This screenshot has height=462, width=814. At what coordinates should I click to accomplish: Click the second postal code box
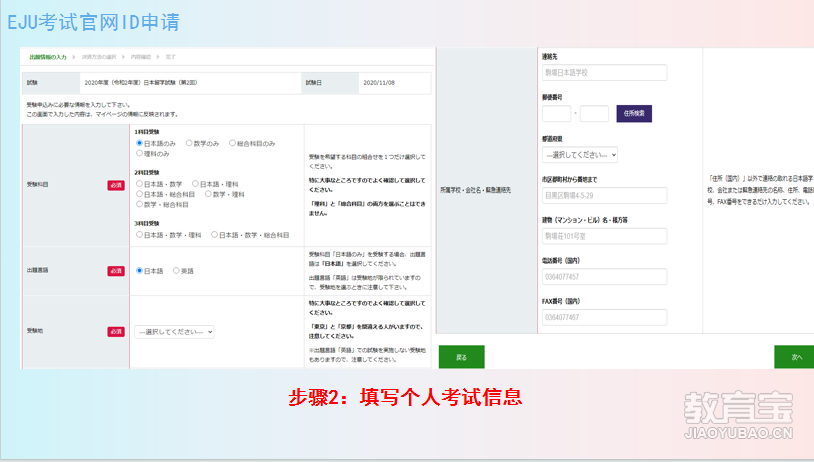[x=594, y=114]
